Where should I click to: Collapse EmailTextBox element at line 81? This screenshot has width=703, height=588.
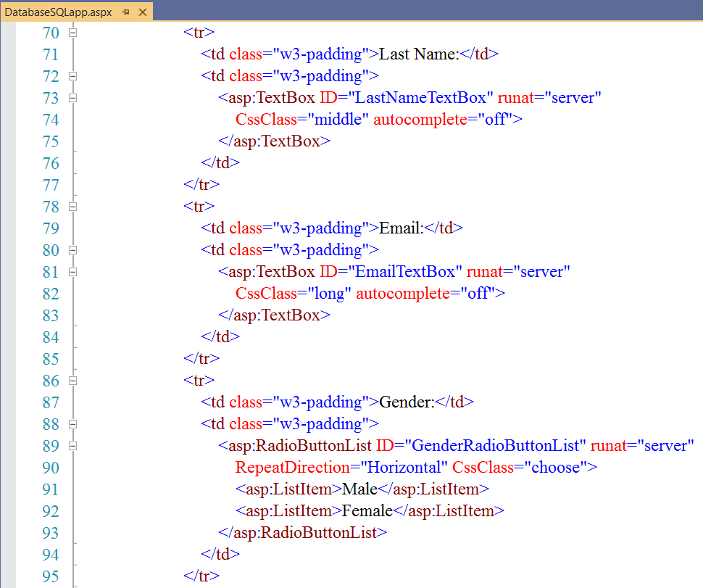click(x=72, y=272)
